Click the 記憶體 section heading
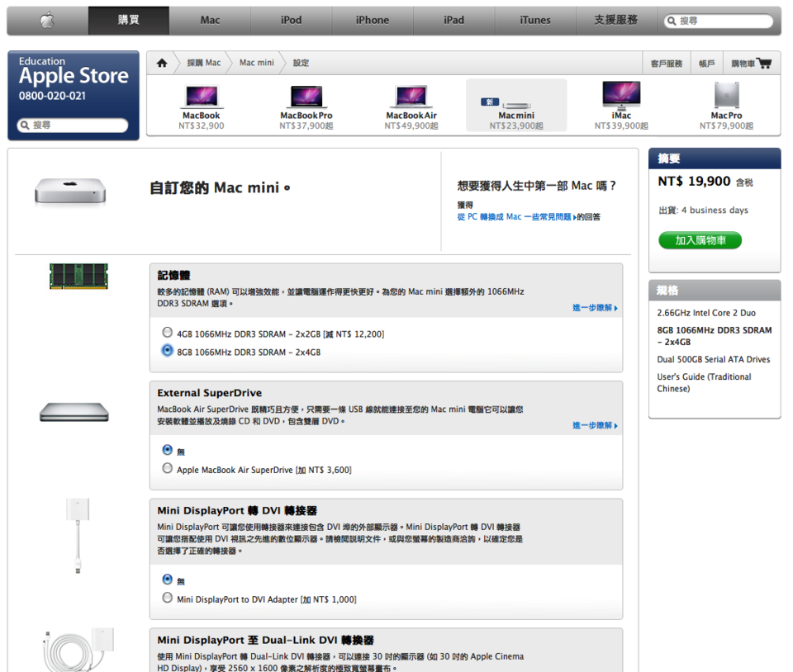The image size is (793, 672). (173, 276)
